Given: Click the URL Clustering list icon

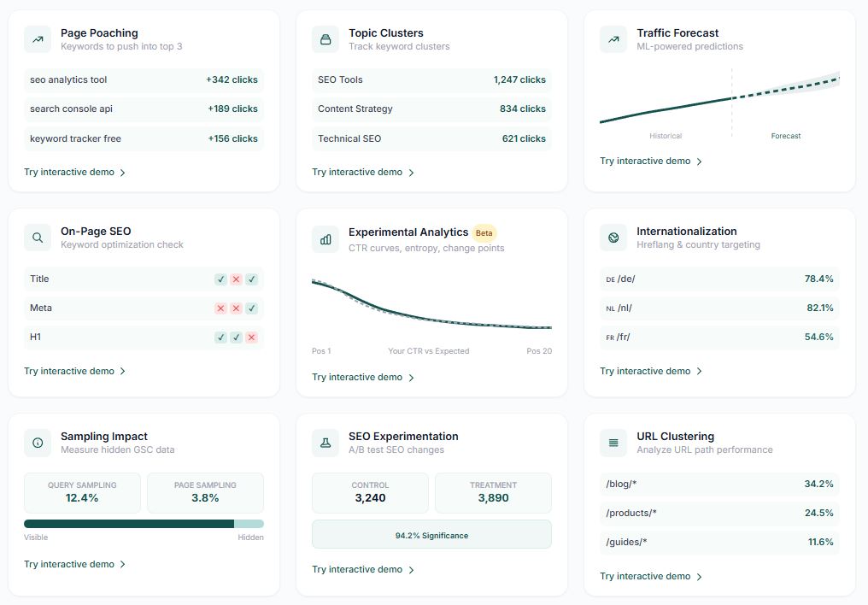Looking at the screenshot, I should coord(613,443).
